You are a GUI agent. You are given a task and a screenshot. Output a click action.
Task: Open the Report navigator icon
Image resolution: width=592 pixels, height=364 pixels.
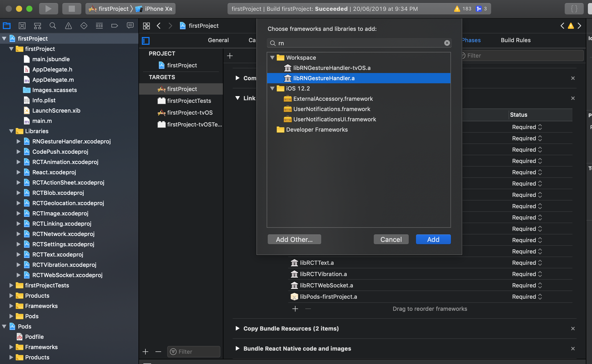[130, 26]
